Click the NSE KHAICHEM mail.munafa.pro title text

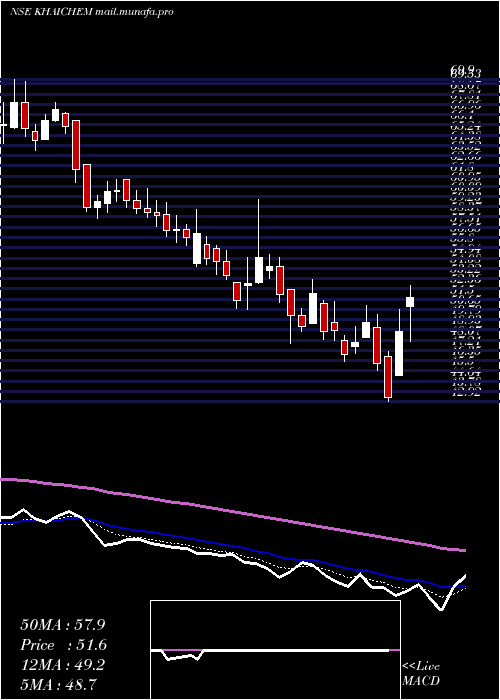tap(92, 12)
